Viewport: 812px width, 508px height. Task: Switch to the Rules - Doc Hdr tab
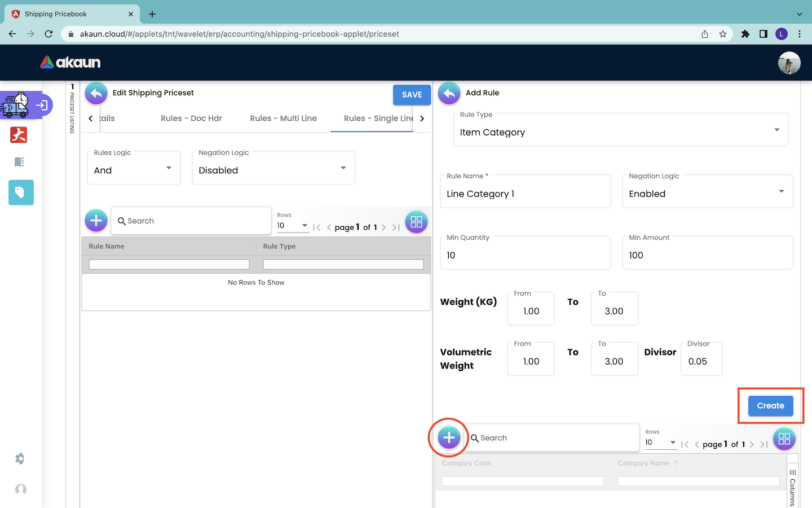pos(191,119)
